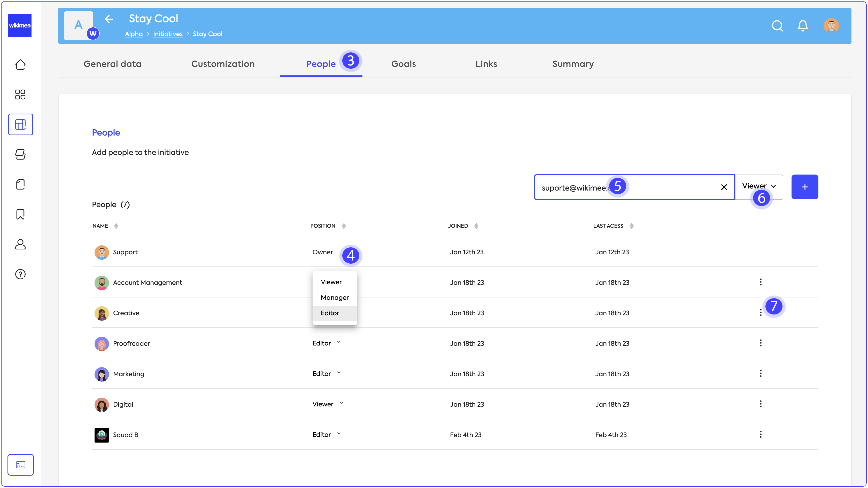868x488 pixels.
Task: Switch to the Goals tab
Action: click(403, 64)
